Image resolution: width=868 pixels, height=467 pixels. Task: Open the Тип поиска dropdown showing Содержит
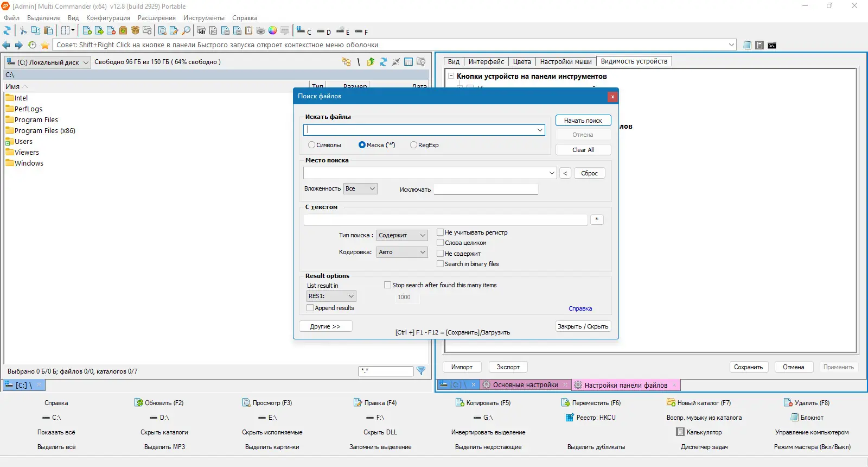point(402,235)
